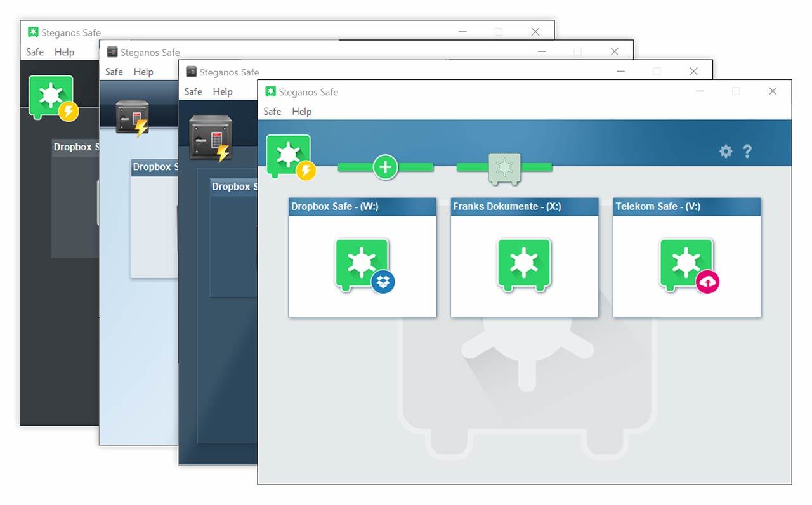Open Franks Dokumente safe icon

tap(524, 265)
